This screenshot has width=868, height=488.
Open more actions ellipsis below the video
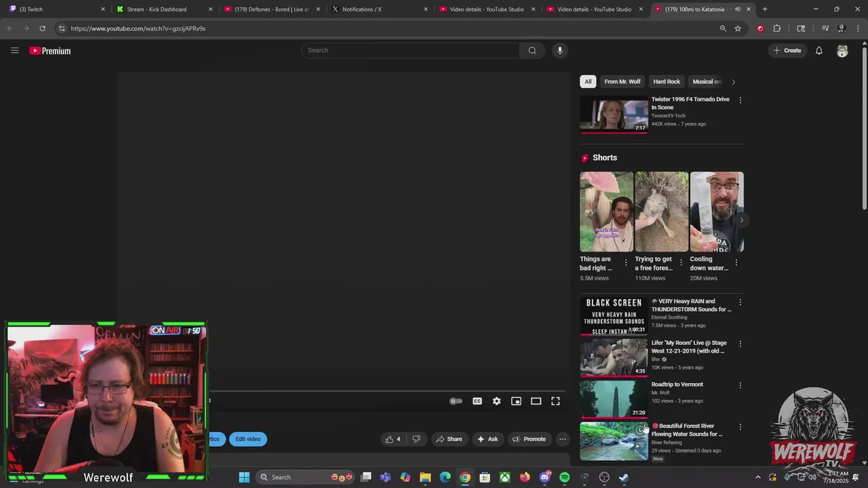(562, 439)
